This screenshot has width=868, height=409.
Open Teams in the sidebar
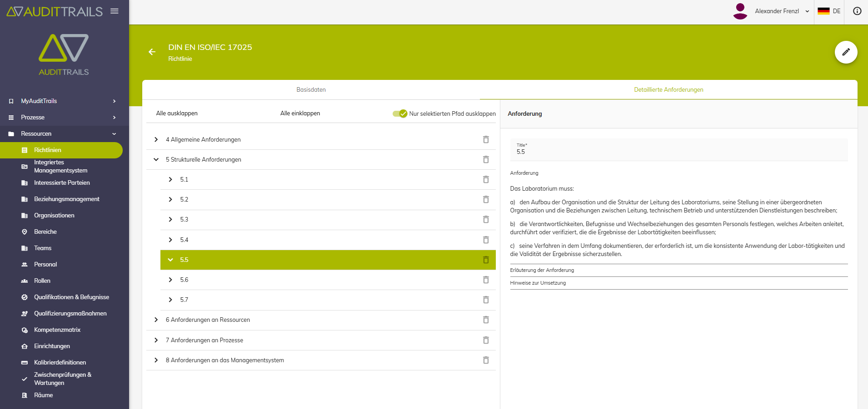tap(43, 248)
